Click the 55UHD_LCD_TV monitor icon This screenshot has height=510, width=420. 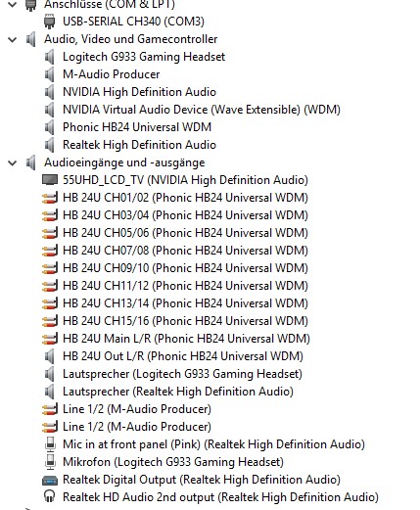coord(50,180)
